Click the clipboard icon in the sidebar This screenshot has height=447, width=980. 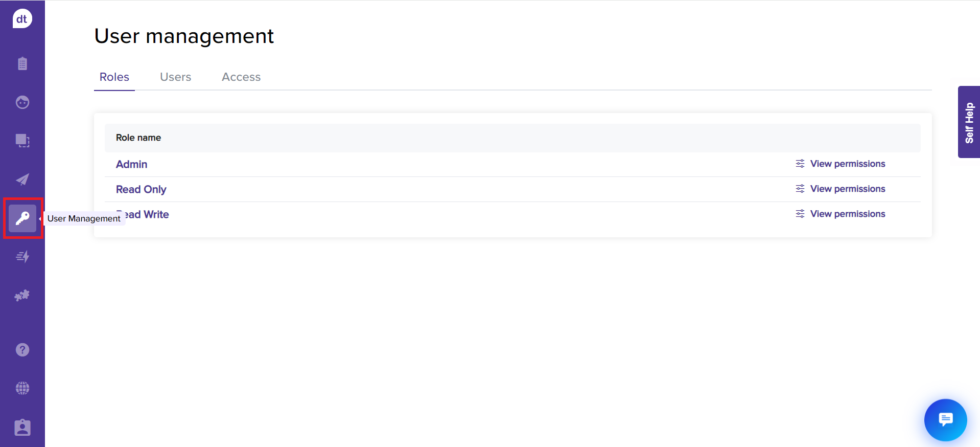click(x=22, y=63)
